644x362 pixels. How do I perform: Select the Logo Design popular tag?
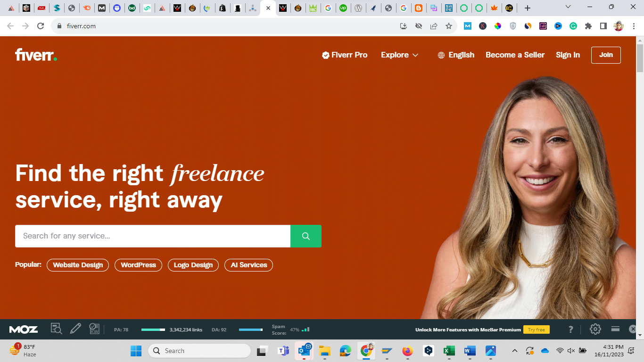tap(193, 265)
